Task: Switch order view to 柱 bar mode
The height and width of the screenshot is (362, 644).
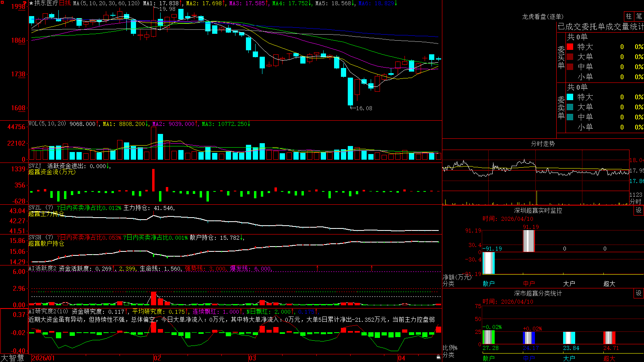Action: 629,16
